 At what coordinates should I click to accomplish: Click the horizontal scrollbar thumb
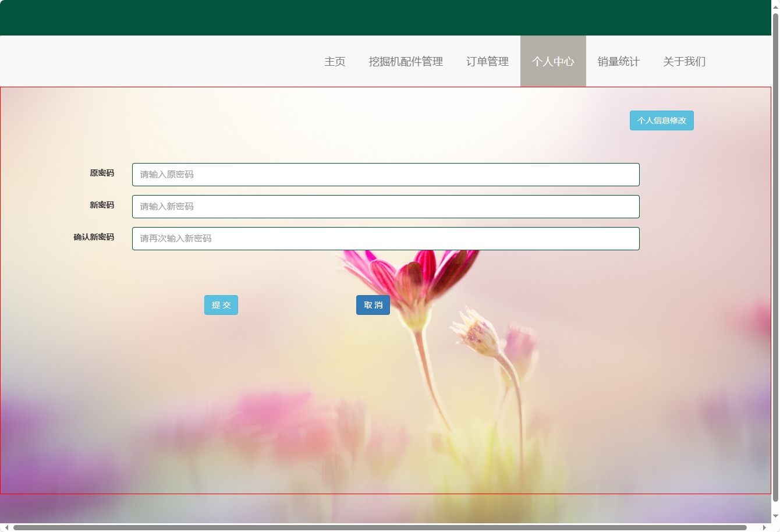[380, 527]
